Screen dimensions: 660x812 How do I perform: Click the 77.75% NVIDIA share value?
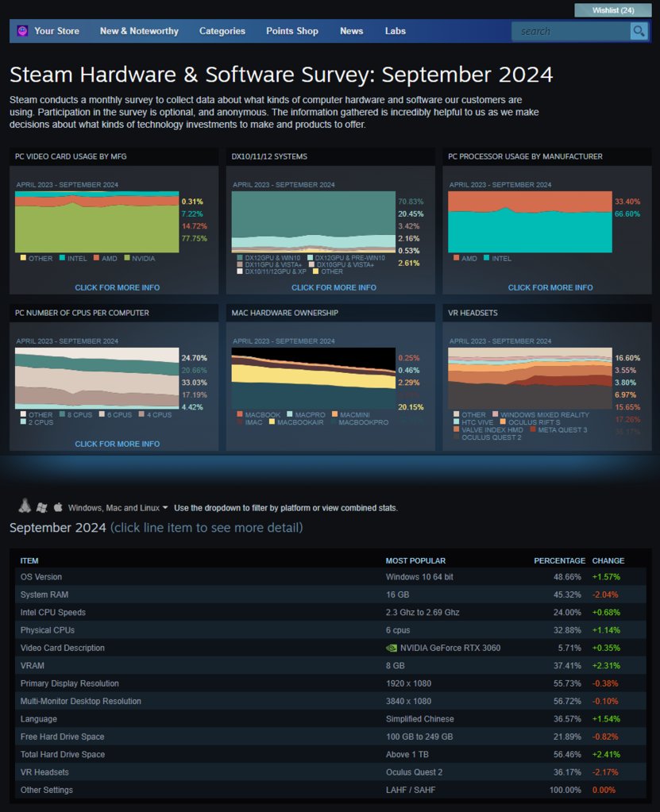click(x=195, y=238)
